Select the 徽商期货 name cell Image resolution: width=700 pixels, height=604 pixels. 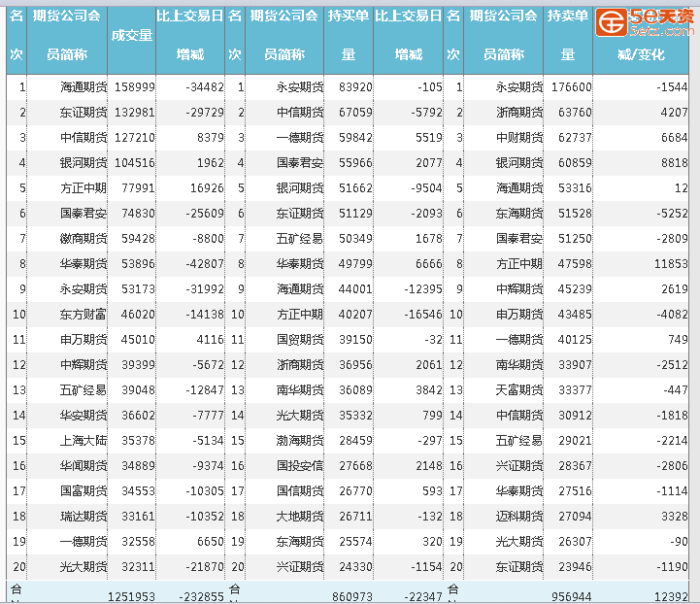point(83,238)
